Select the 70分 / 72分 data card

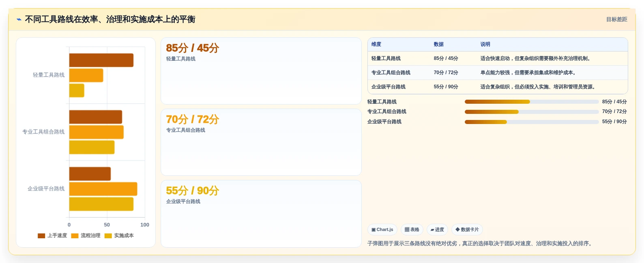click(x=261, y=142)
